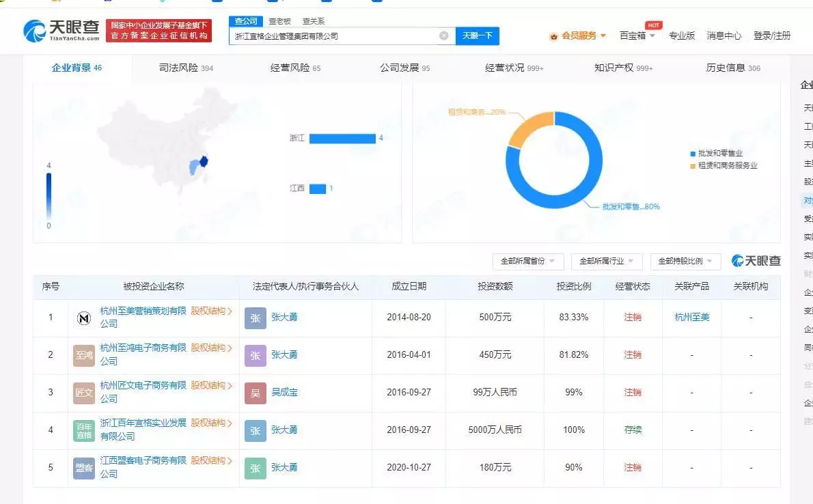The width and height of the screenshot is (813, 504).
Task: Open 股权结构 for 江西盟客电子商务有限公司
Action: [211, 460]
